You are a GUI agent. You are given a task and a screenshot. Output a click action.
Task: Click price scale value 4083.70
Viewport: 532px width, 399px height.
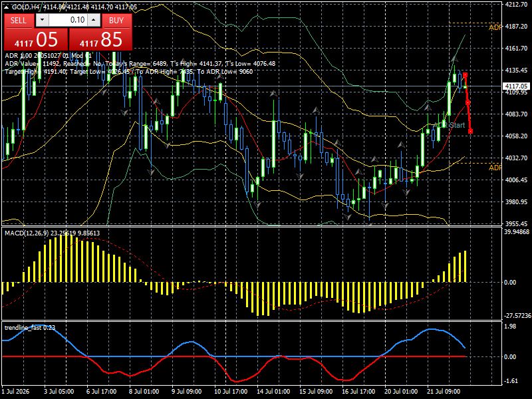click(516, 114)
